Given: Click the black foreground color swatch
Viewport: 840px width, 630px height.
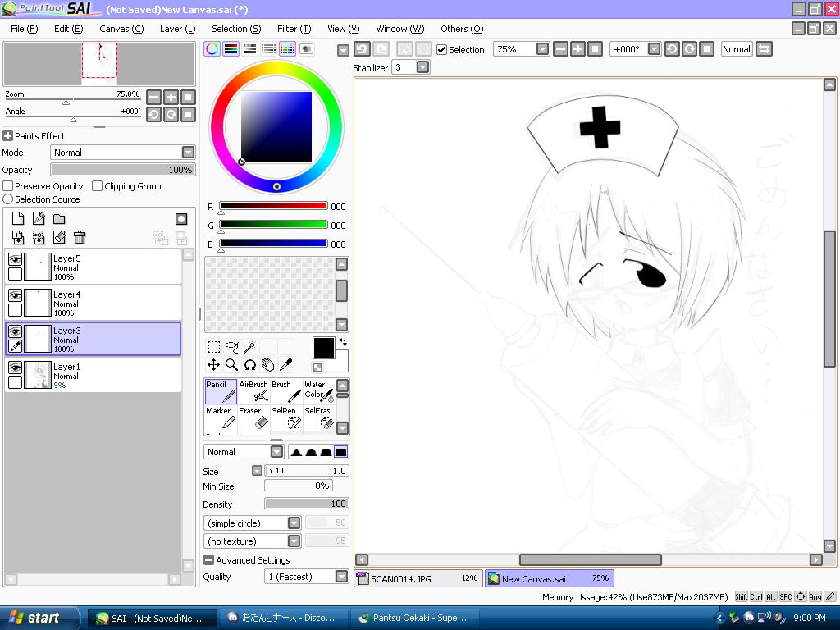Looking at the screenshot, I should pyautogui.click(x=323, y=348).
